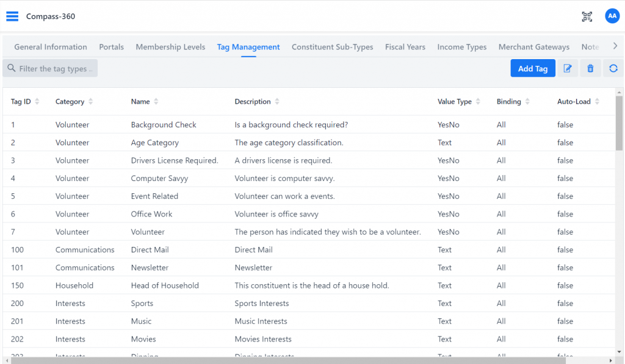Select the Computer Savvy tag name
Viewport: 625px width, 364px height.
coord(159,179)
